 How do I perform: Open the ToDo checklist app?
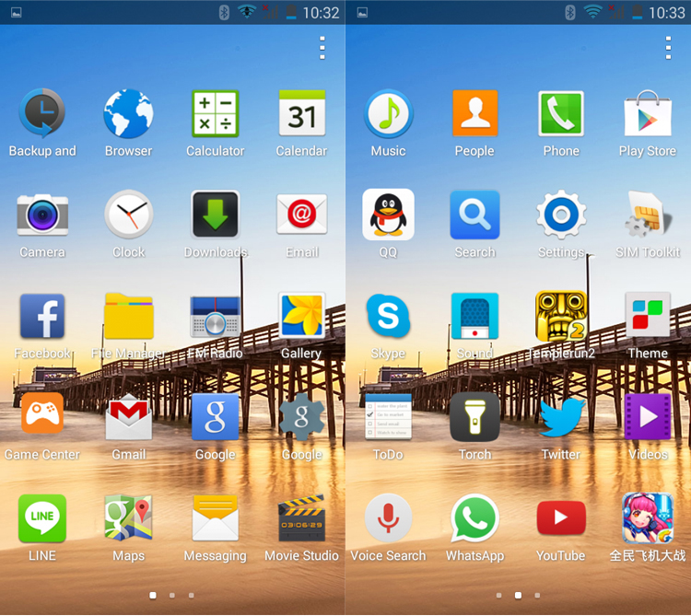[x=388, y=418]
